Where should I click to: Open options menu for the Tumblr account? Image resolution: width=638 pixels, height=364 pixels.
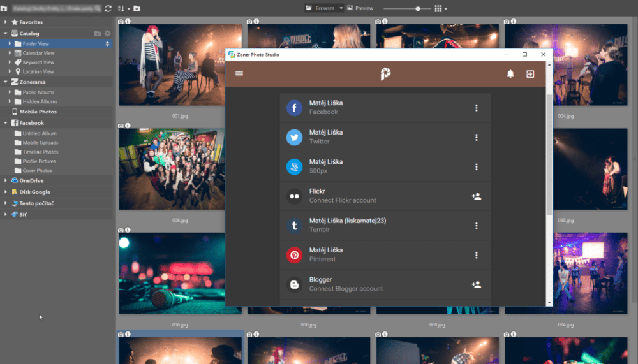[x=477, y=226]
